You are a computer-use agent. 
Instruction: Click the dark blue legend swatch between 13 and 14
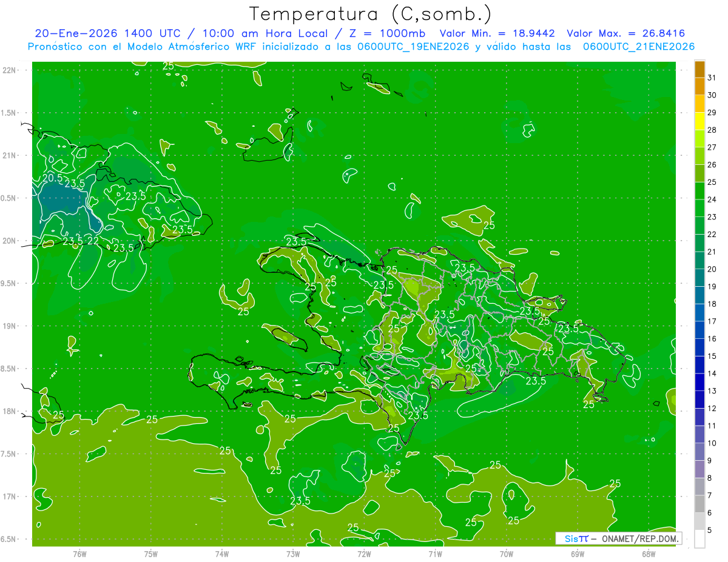700,382
